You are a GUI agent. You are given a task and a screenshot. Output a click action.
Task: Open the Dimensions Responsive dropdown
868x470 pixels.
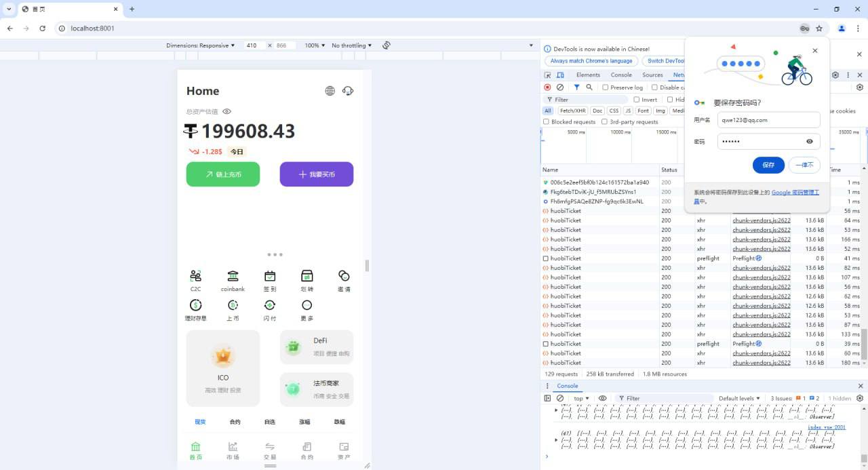pos(200,45)
